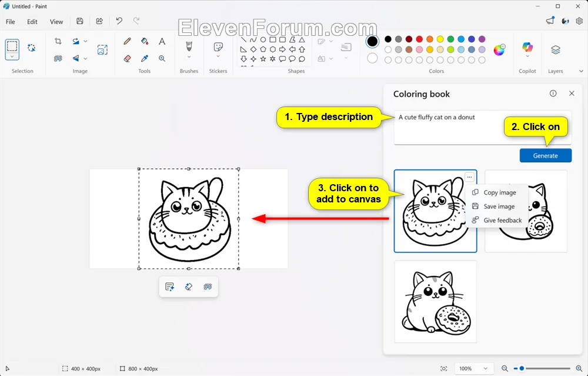This screenshot has width=588, height=376.
Task: Select the five-point star shape
Action: 263,59
